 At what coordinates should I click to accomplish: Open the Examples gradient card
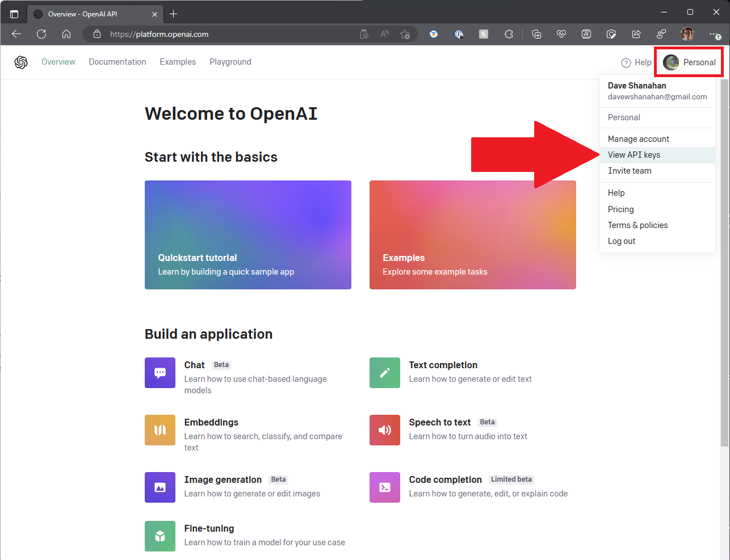(x=473, y=235)
